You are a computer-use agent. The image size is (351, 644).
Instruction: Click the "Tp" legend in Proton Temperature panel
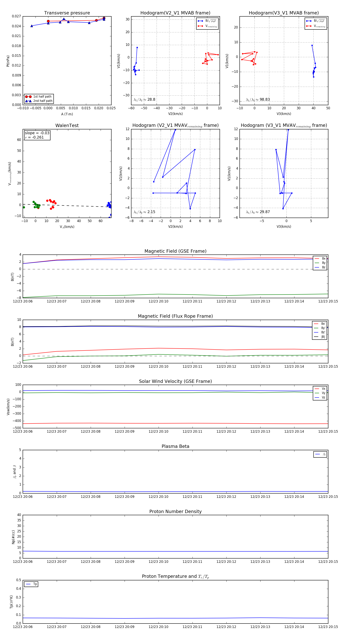coord(31,584)
